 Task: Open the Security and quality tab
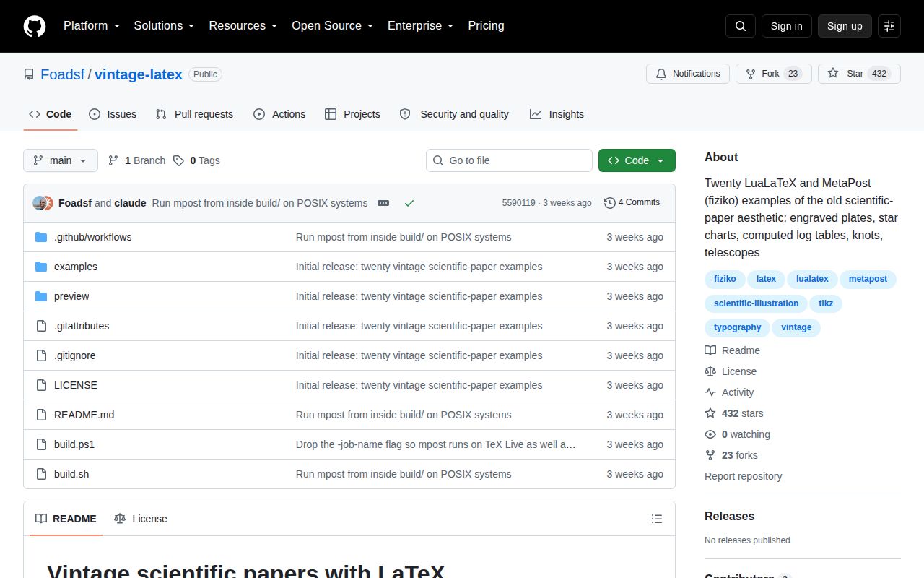(x=454, y=114)
